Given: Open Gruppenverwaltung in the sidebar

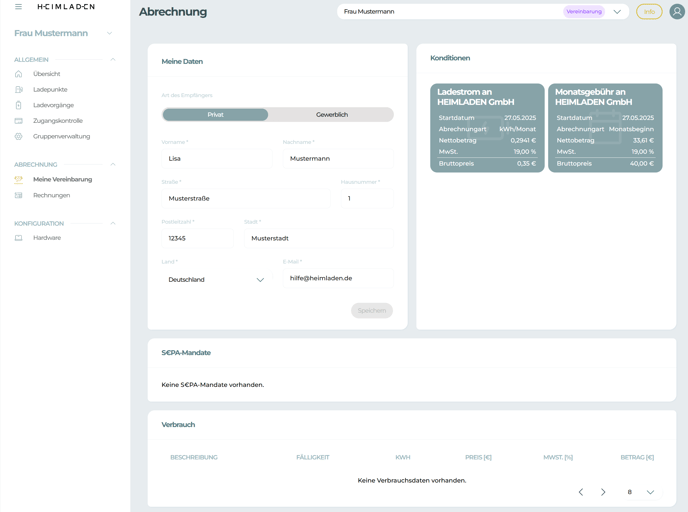Looking at the screenshot, I should (61, 136).
